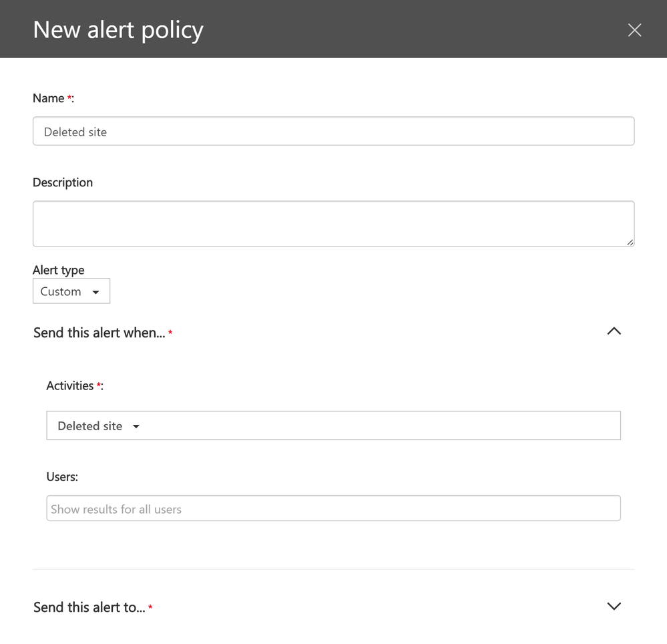Click the Description box resize handle
Image resolution: width=667 pixels, height=644 pixels.
630,243
